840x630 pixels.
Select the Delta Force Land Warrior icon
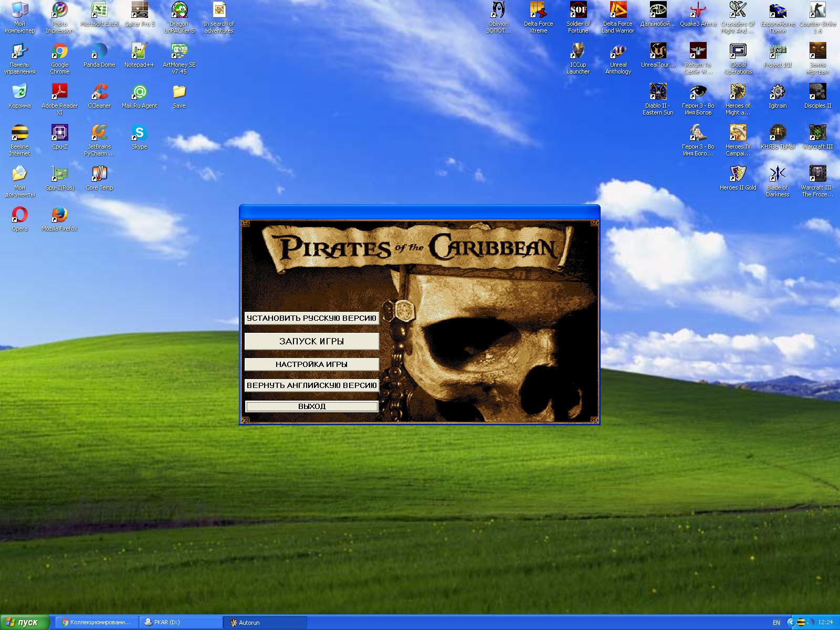click(618, 18)
